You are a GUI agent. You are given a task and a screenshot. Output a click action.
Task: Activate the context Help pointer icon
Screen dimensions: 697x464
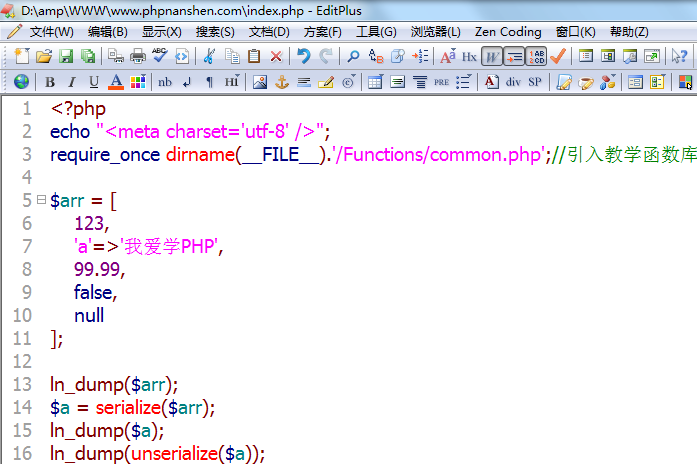pos(679,56)
